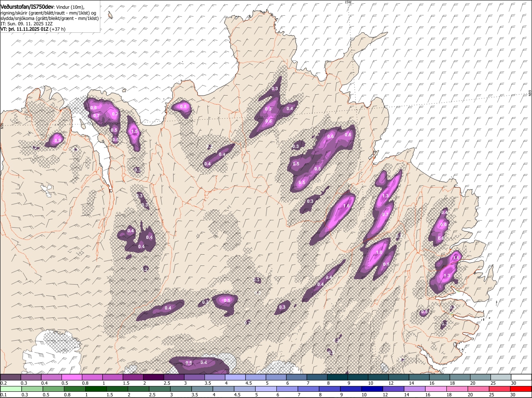Click the white swatch after 30 in the upper legend row
This screenshot has width=532, height=398.
(521, 377)
